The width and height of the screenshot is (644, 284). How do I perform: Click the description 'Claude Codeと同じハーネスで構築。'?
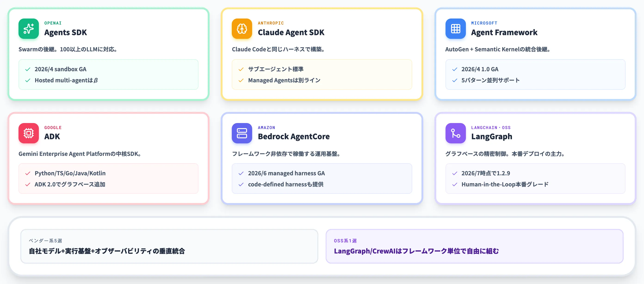(279, 49)
